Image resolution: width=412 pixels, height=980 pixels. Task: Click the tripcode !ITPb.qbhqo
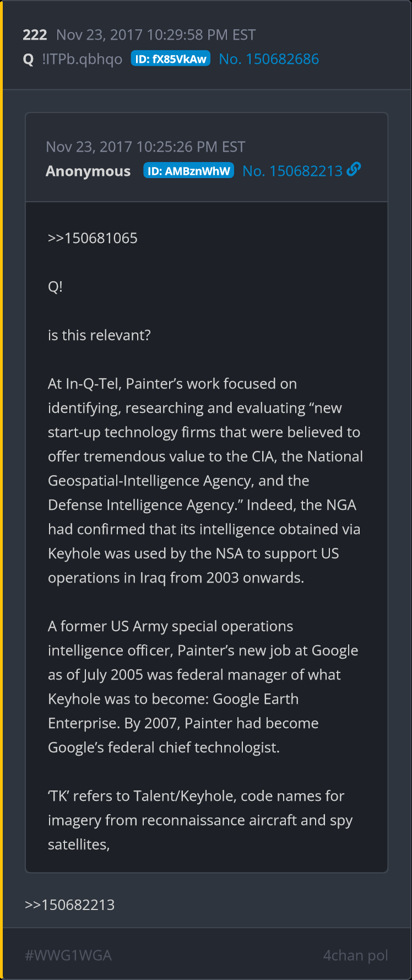pyautogui.click(x=82, y=59)
